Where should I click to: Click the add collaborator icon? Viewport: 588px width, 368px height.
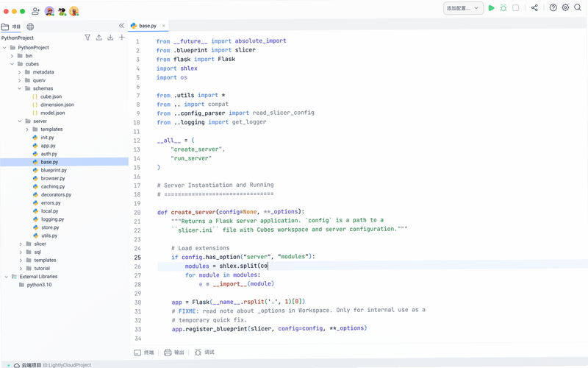point(35,11)
